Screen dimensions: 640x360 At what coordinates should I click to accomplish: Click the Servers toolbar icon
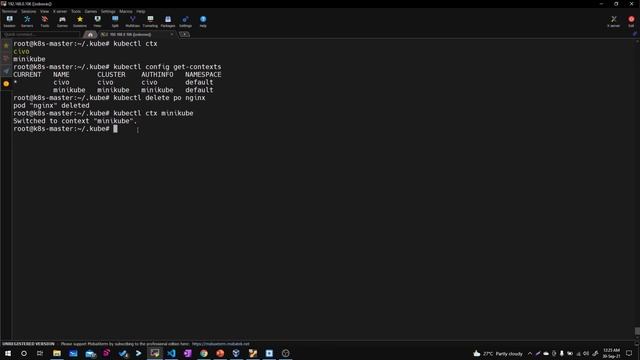pos(27,21)
